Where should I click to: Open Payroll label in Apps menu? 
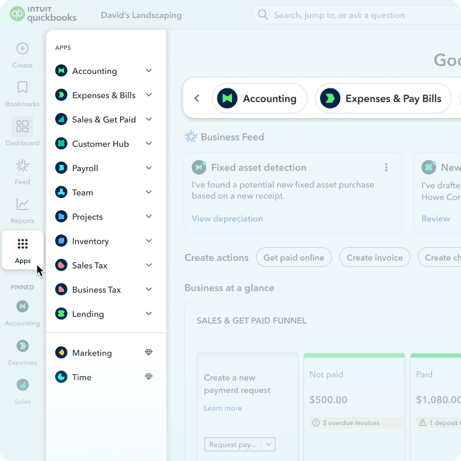coord(85,168)
